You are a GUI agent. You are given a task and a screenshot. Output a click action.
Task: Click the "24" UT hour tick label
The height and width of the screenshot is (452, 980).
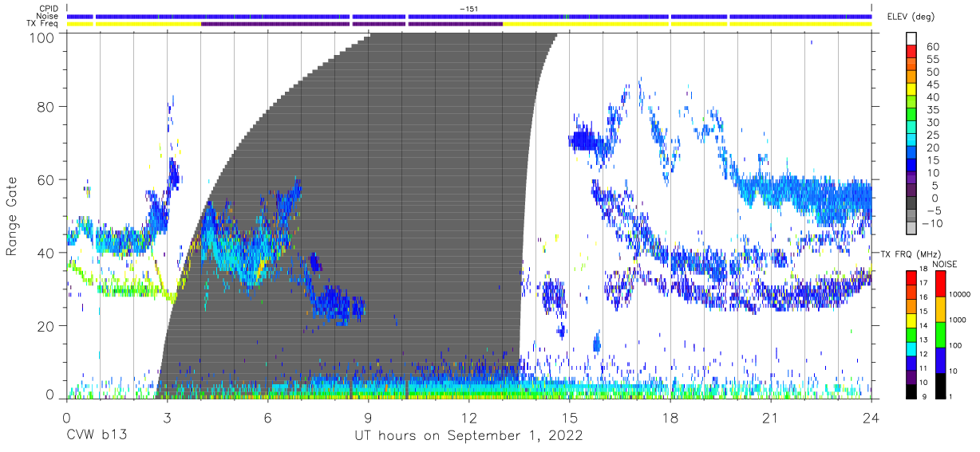(x=871, y=417)
